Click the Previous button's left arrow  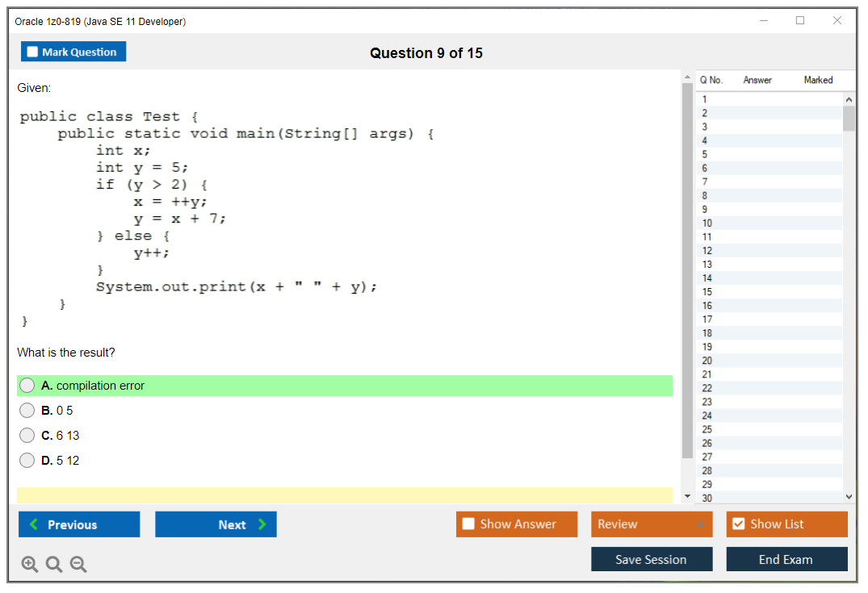pyautogui.click(x=33, y=524)
